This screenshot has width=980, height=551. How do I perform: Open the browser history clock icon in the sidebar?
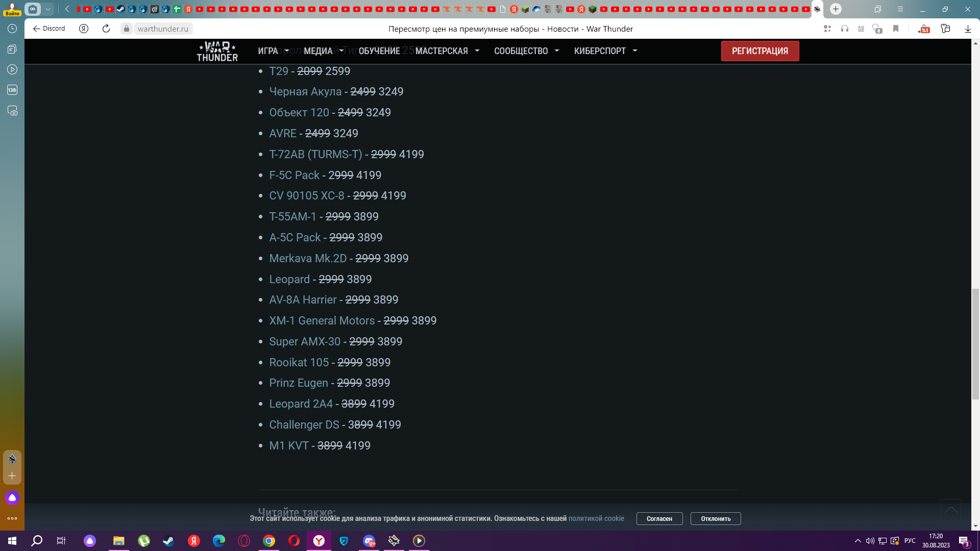[12, 29]
